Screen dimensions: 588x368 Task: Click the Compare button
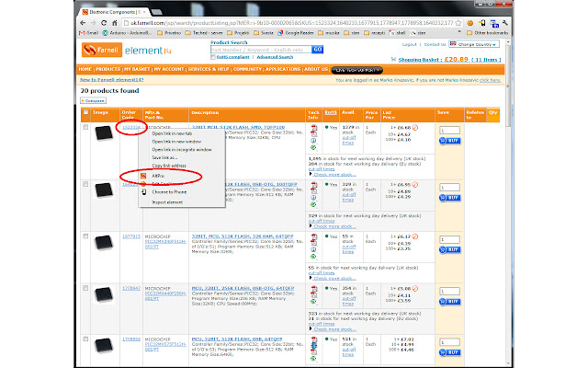tap(94, 100)
